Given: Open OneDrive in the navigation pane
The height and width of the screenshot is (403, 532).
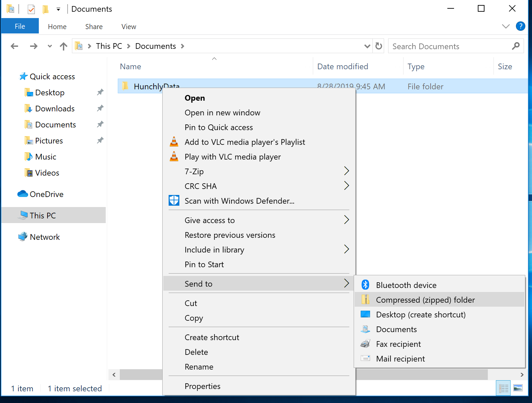Looking at the screenshot, I should [47, 194].
